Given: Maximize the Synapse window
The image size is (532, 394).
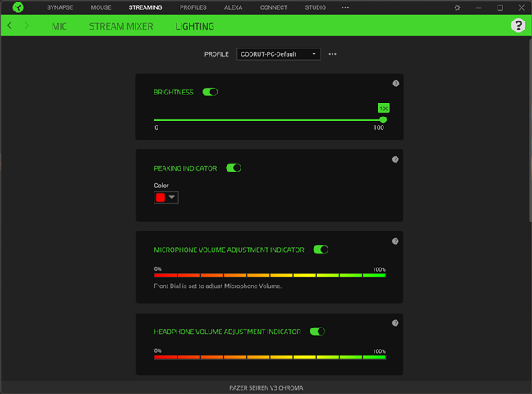Looking at the screenshot, I should pos(500,7).
